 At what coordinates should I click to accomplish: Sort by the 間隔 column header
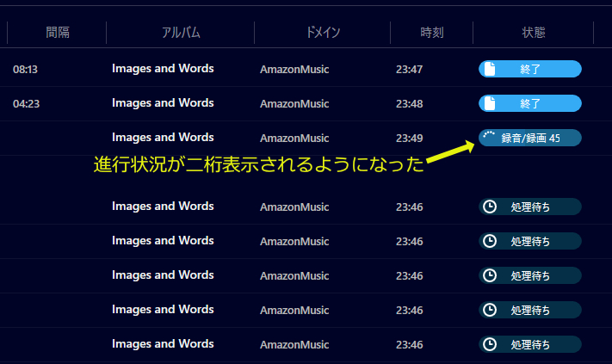click(58, 33)
